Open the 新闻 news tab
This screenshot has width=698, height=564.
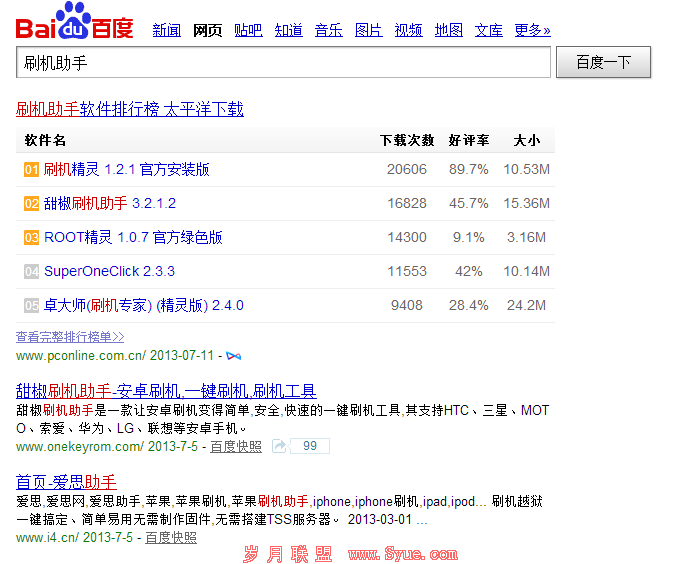coord(166,30)
